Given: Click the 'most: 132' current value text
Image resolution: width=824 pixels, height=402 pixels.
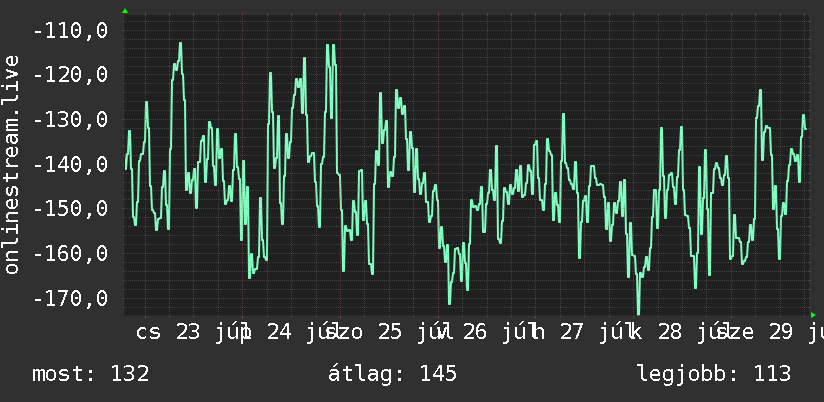Looking at the screenshot, I should pos(91,374).
